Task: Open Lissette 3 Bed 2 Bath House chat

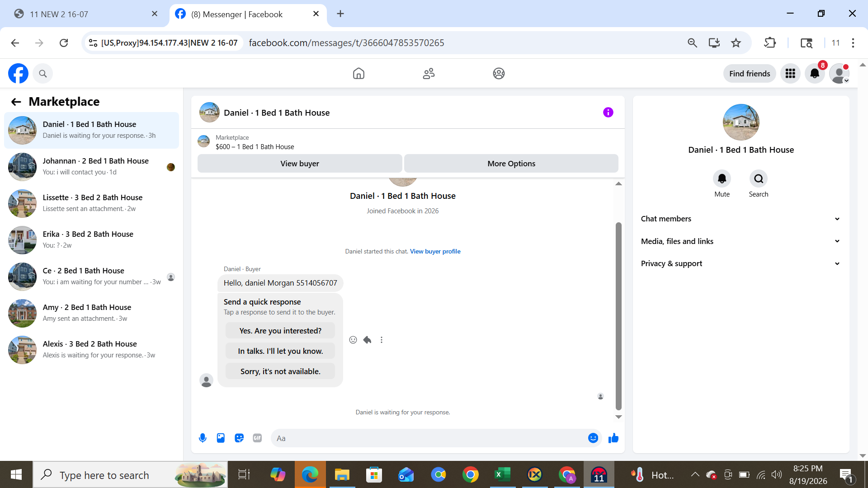Action: point(92,203)
